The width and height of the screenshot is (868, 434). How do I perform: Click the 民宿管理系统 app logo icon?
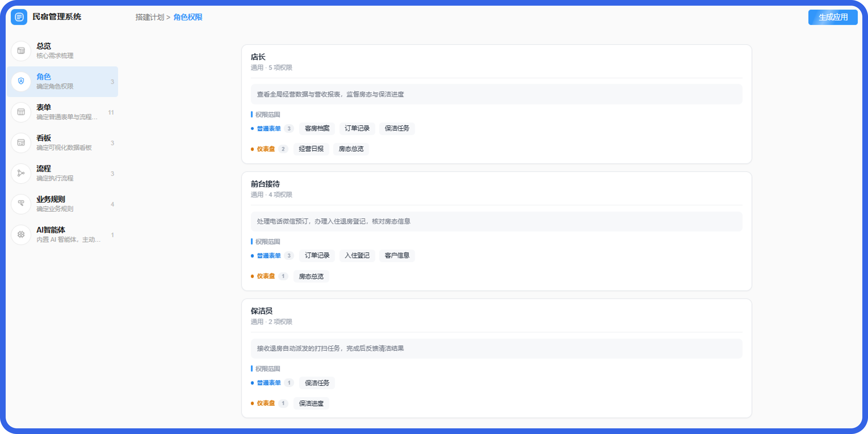(19, 17)
